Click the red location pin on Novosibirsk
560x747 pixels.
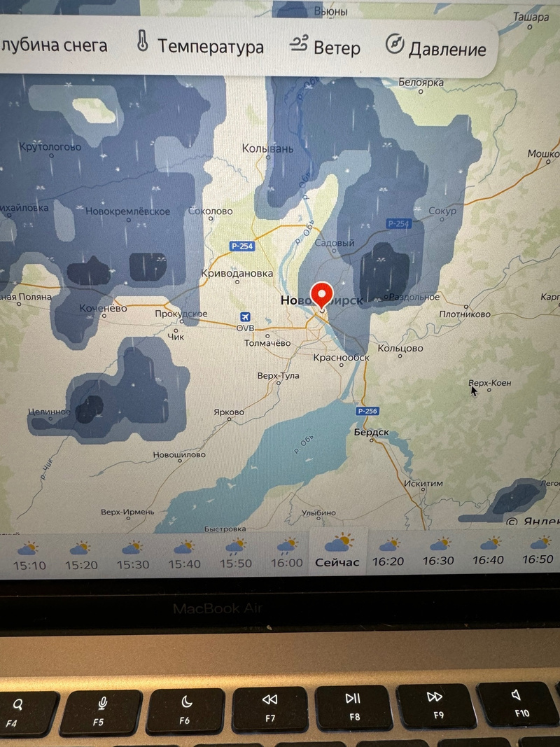(x=322, y=295)
